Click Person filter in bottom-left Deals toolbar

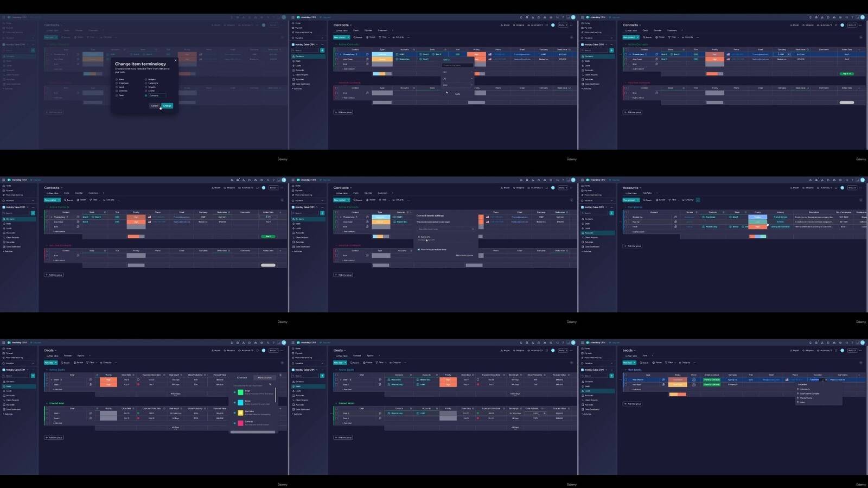pos(78,363)
